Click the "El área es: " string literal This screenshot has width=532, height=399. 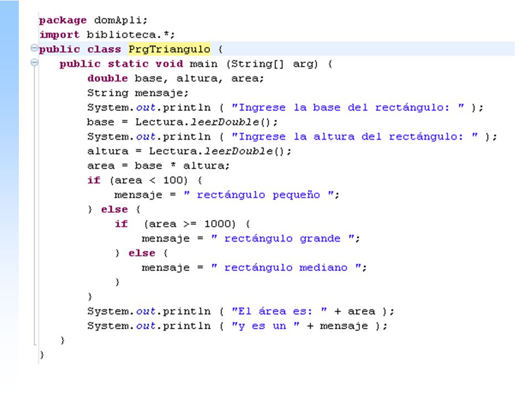click(279, 311)
